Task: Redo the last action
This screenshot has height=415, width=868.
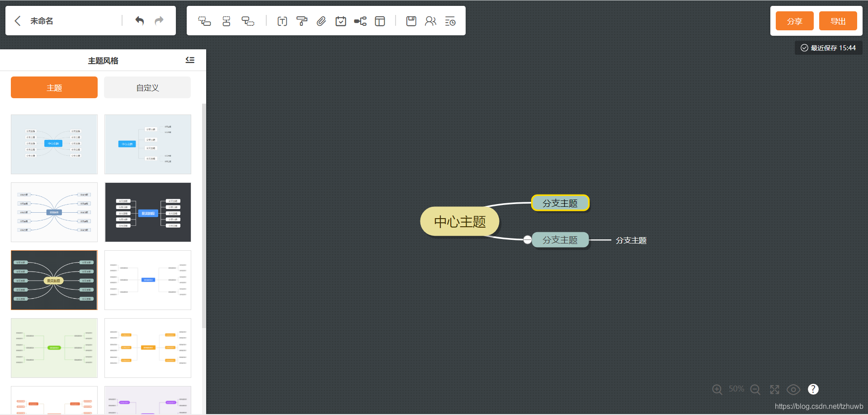Action: coord(159,21)
